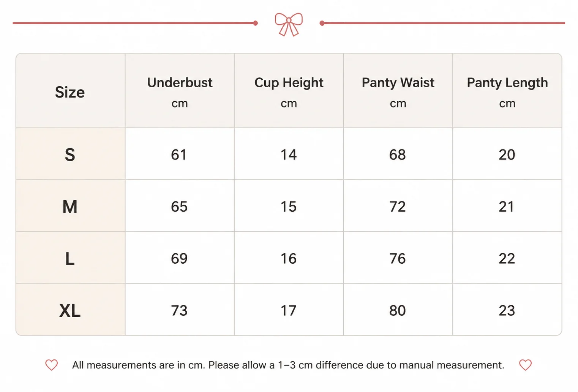Click the XL size row label
Image resolution: width=578 pixels, height=392 pixels.
click(71, 310)
